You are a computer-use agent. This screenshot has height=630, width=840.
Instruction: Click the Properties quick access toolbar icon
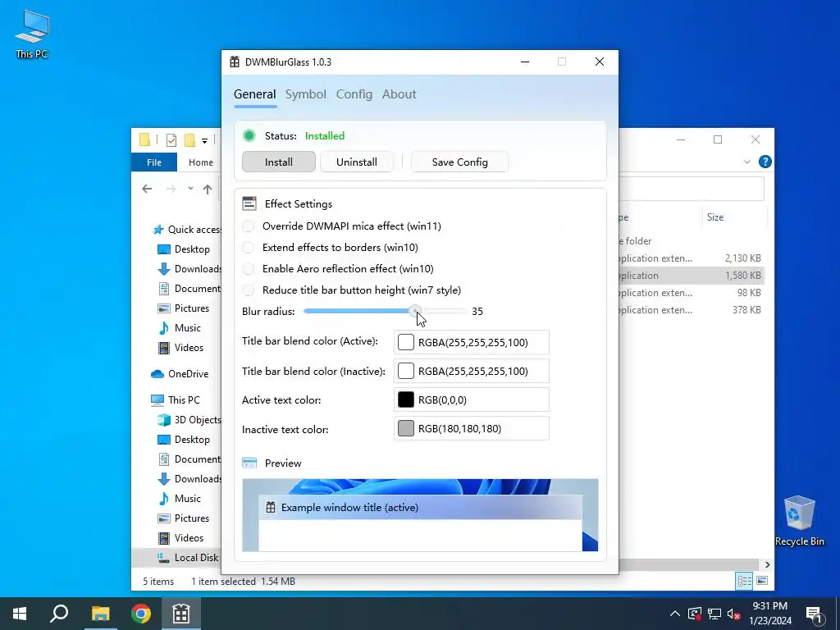171,140
